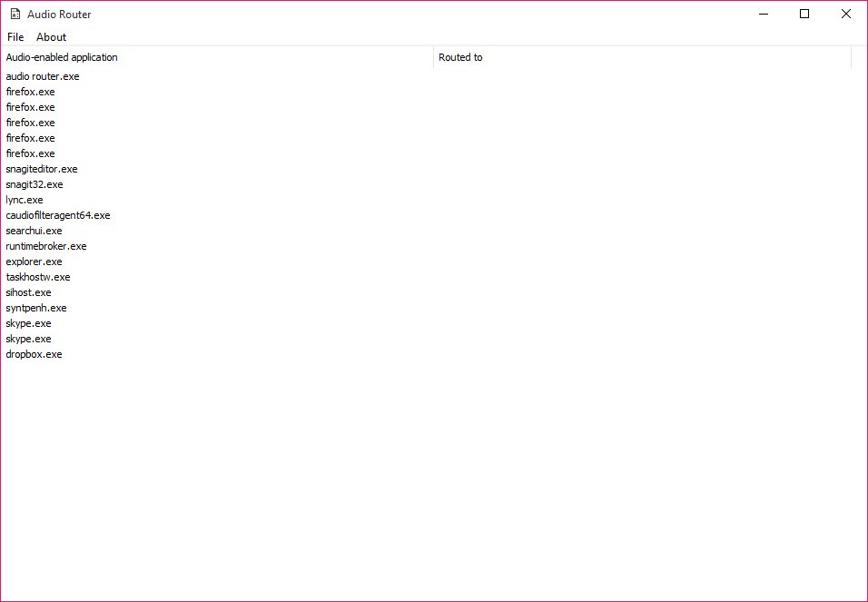The image size is (868, 602).
Task: Select the snagit32.exe entry
Action: point(35,184)
